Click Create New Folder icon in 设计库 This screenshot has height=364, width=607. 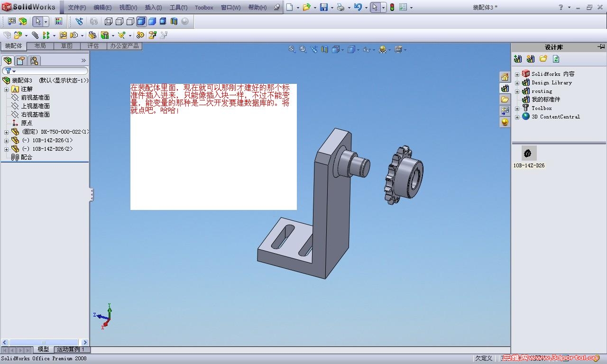click(x=543, y=59)
